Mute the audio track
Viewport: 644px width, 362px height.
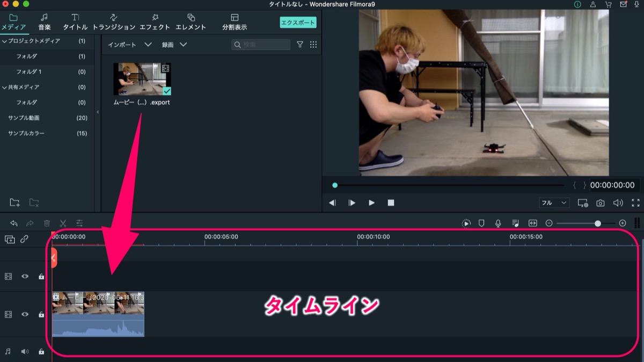tap(25, 352)
